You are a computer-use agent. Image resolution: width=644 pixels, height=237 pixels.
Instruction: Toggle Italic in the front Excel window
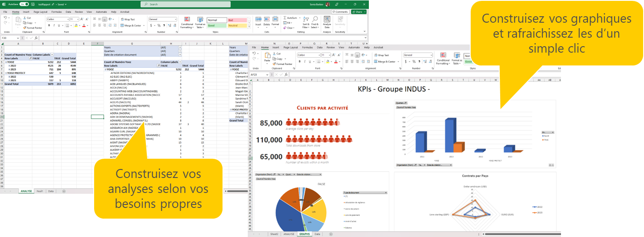(304, 61)
